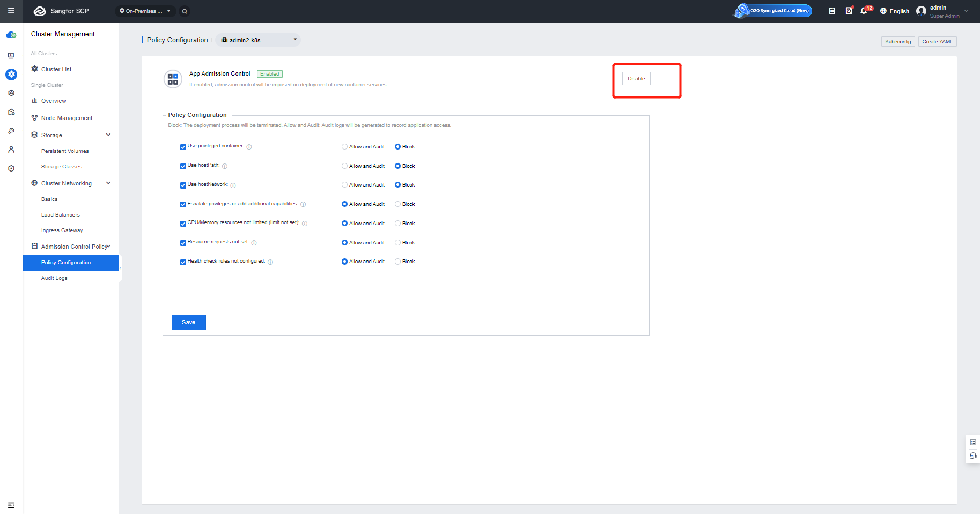Collapse the Admission Control Policy chevron
Viewport: 980px width, 514px height.
point(109,247)
